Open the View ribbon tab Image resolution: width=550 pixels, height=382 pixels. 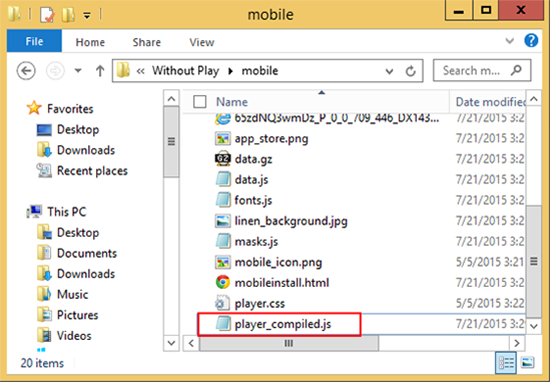202,42
